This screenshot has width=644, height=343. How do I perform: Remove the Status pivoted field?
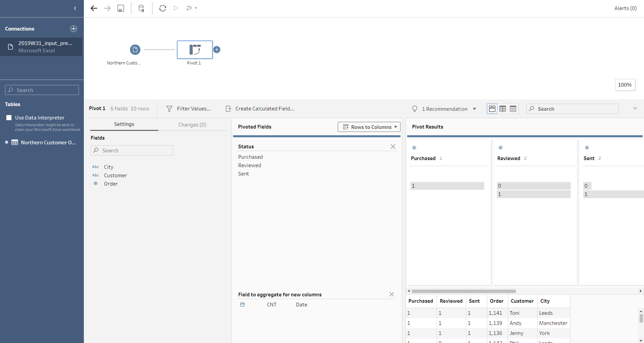[393, 147]
